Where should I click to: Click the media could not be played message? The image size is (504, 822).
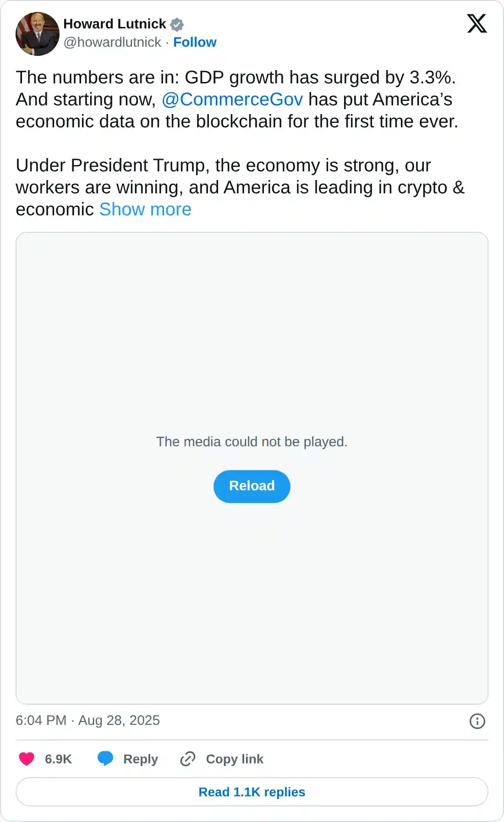[x=252, y=442]
